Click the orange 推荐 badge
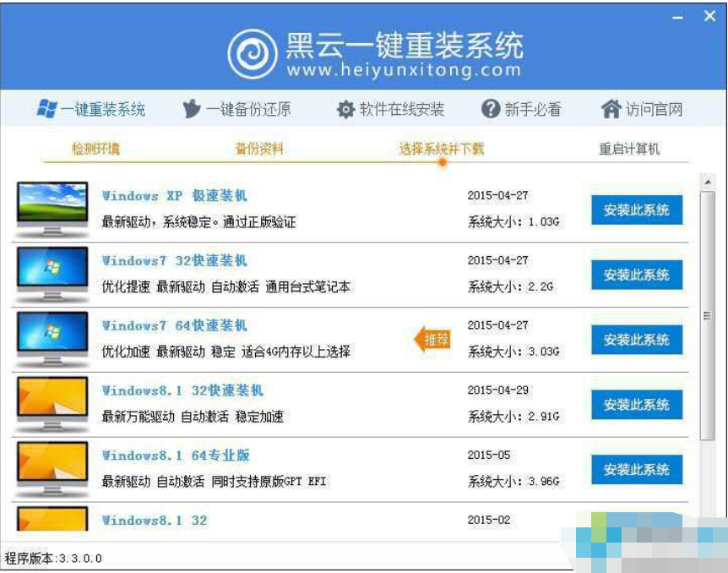Screen dimensions: 728x573 click(x=432, y=339)
